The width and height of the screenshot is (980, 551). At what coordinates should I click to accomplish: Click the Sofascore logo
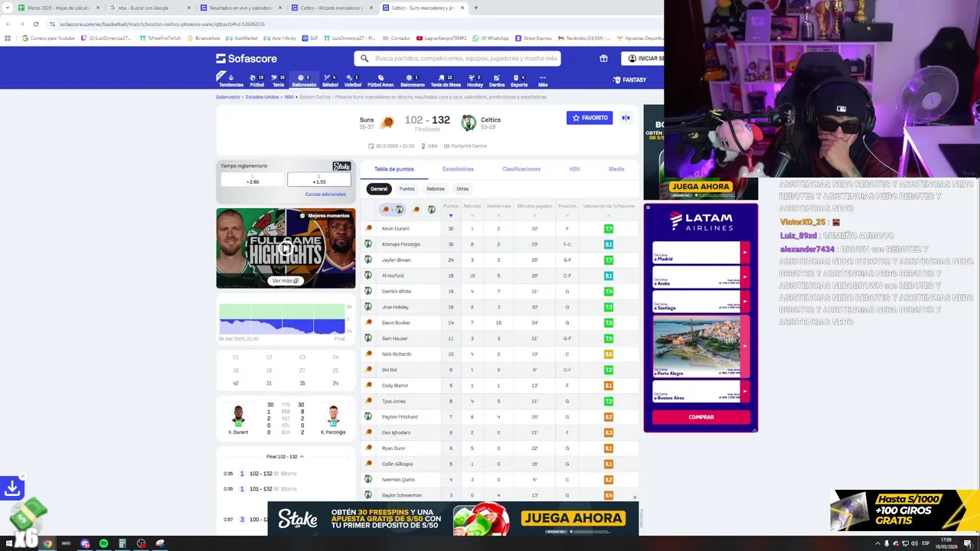pyautogui.click(x=247, y=58)
